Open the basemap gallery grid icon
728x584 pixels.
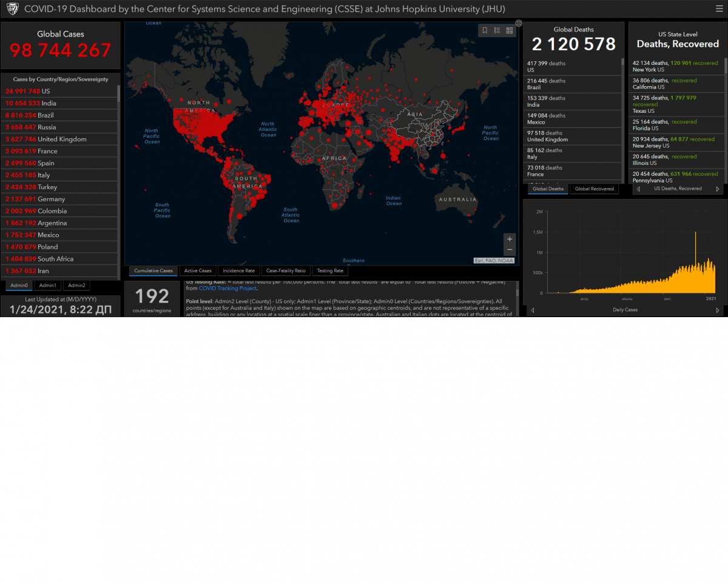click(x=510, y=30)
